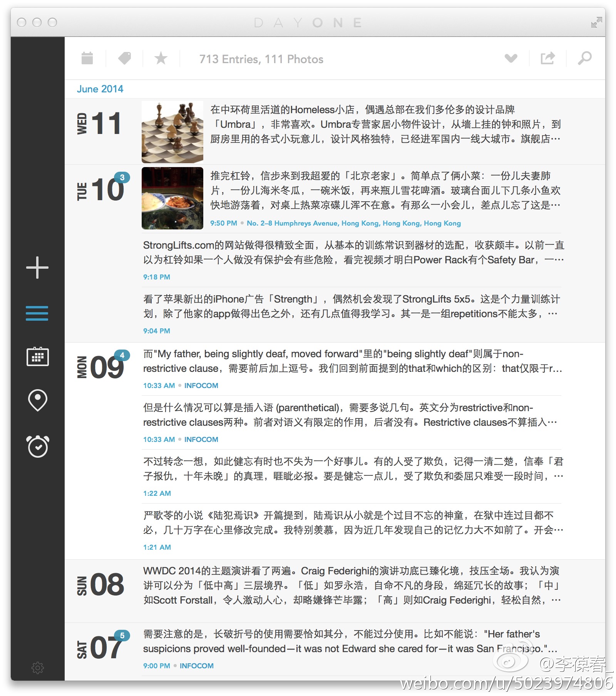Toggle the starred entries filter

click(x=161, y=59)
